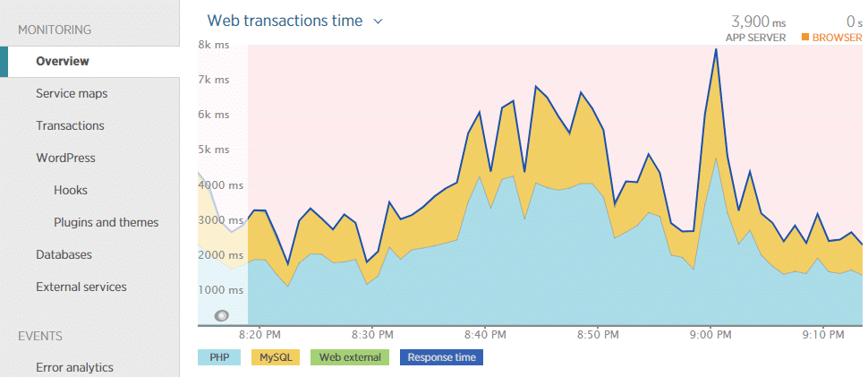Open External services from the sidebar
This screenshot has height=377, width=868.
[x=81, y=287]
